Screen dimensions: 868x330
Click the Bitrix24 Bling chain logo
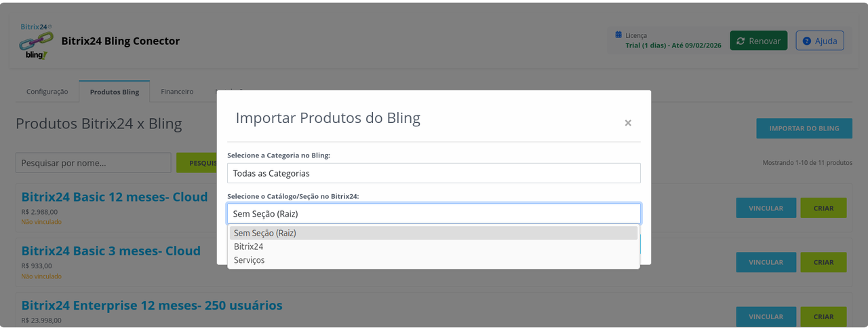35,42
